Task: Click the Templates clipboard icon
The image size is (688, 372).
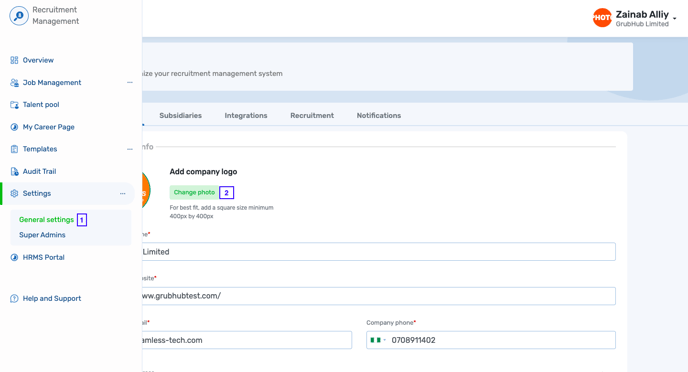Action: 14,149
